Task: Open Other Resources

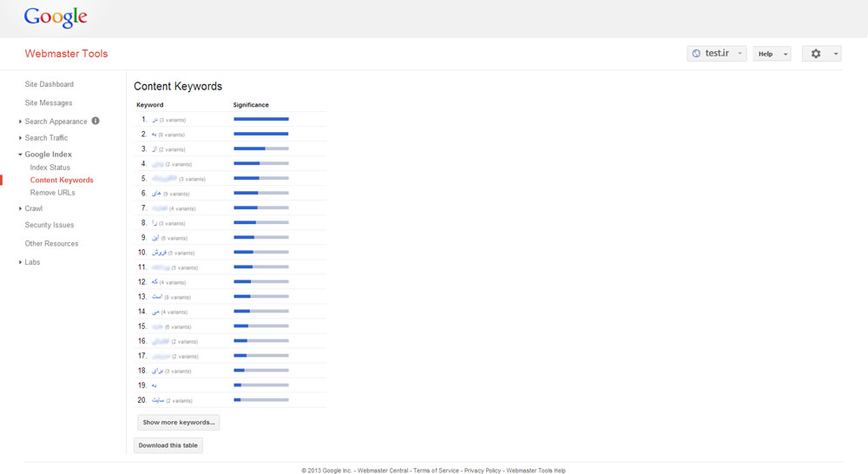Action: [x=51, y=244]
